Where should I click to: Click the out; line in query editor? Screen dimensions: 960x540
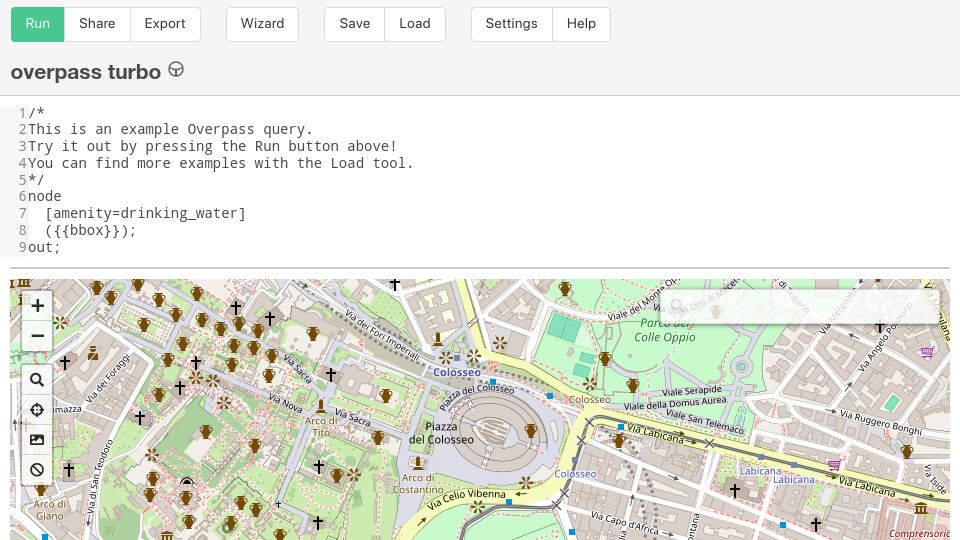coord(44,247)
